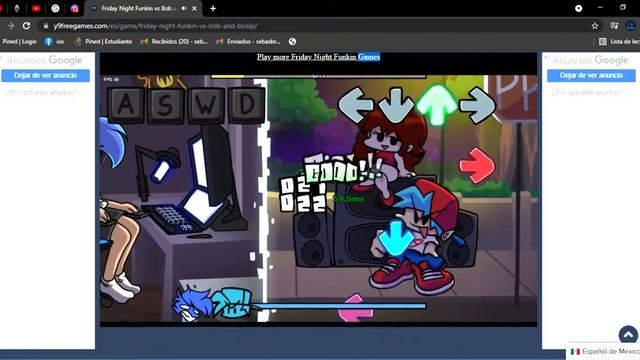640x360 pixels.
Task: Tap the D key on-screen indicator
Action: (246, 105)
